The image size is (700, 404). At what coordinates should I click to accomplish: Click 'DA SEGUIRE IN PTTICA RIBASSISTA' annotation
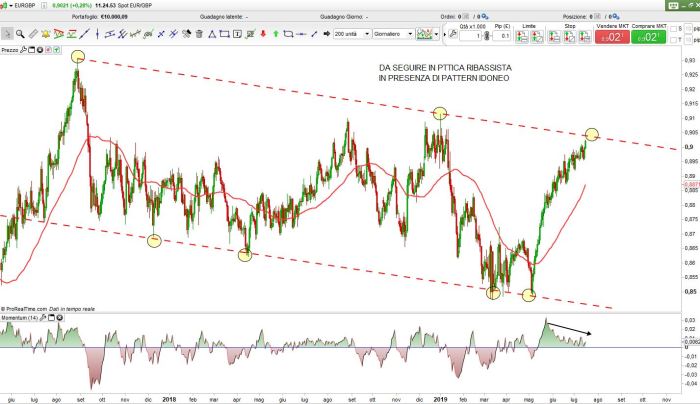[x=445, y=68]
